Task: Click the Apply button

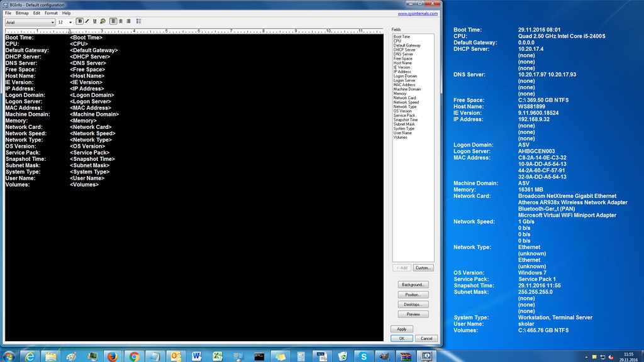Action: click(x=402, y=329)
